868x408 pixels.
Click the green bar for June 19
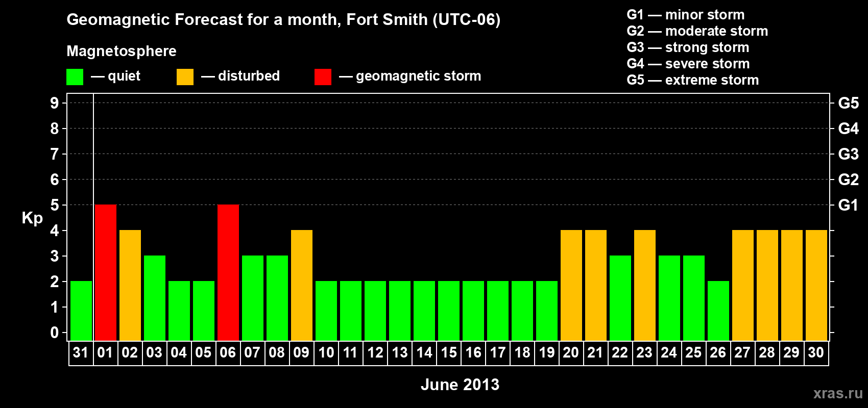point(547,311)
